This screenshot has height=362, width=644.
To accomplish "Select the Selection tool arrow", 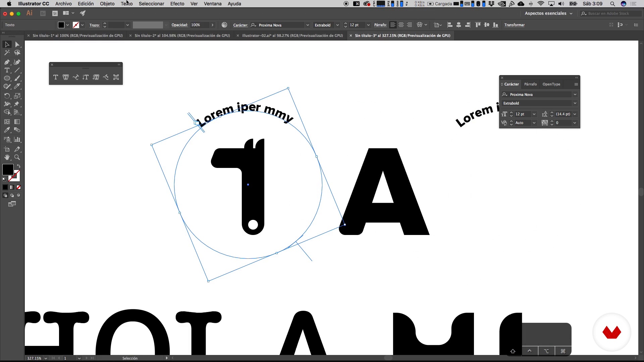I will coord(7,45).
